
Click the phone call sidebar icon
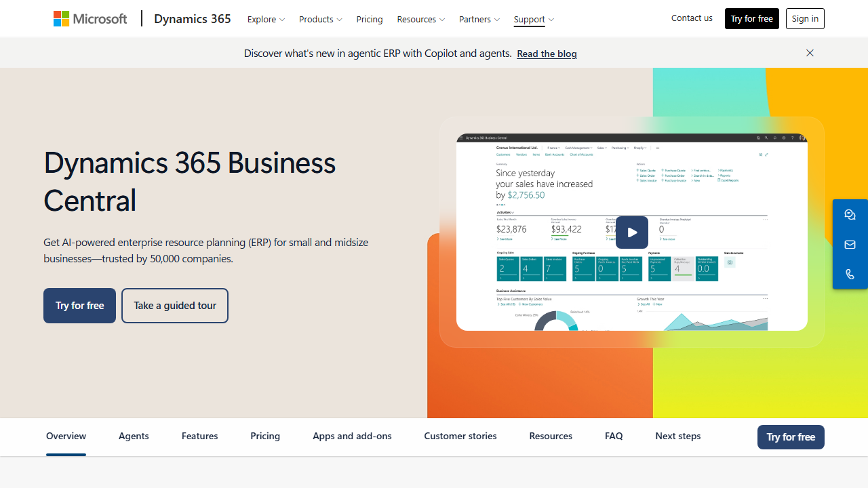(850, 274)
